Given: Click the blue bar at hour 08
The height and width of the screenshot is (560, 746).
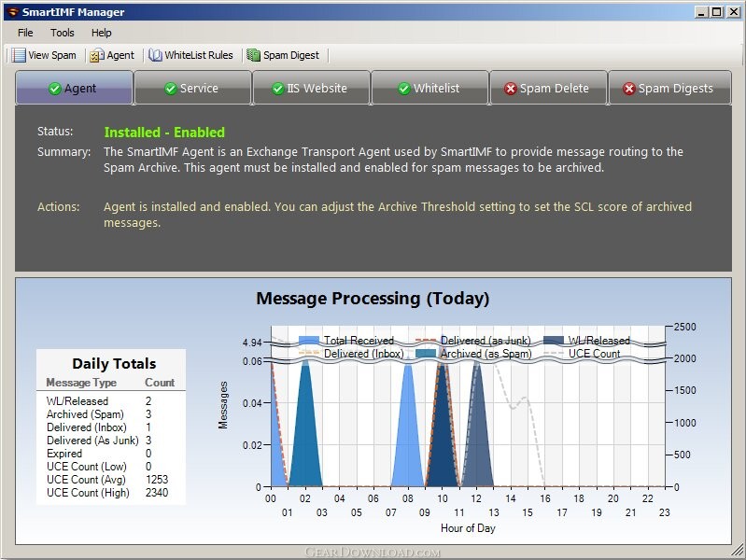Looking at the screenshot, I should click(408, 428).
